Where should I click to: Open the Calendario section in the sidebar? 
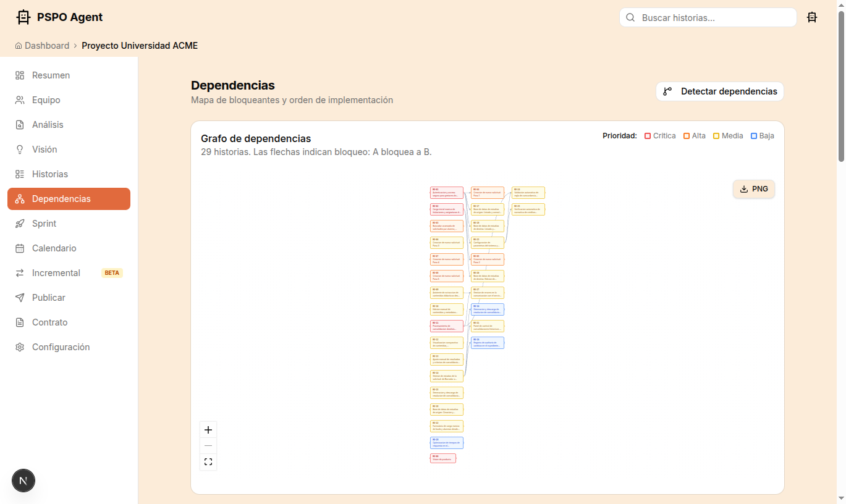[x=53, y=248]
